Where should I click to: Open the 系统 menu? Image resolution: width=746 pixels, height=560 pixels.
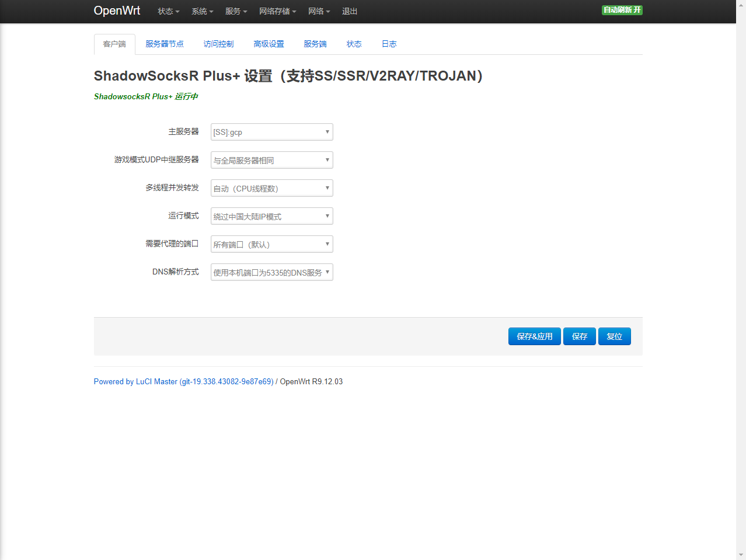click(202, 11)
